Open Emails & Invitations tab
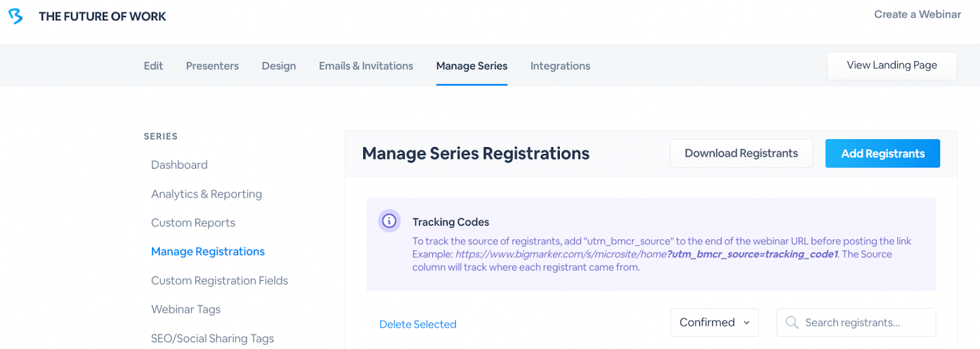 (x=366, y=66)
